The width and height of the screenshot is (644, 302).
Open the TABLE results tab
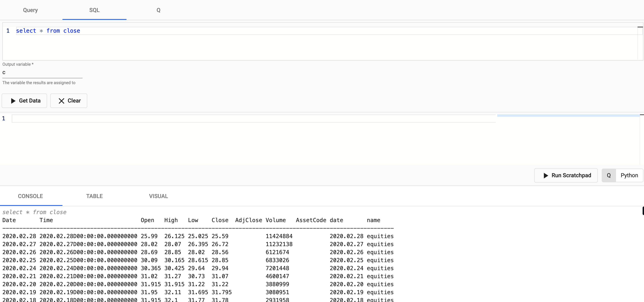94,196
